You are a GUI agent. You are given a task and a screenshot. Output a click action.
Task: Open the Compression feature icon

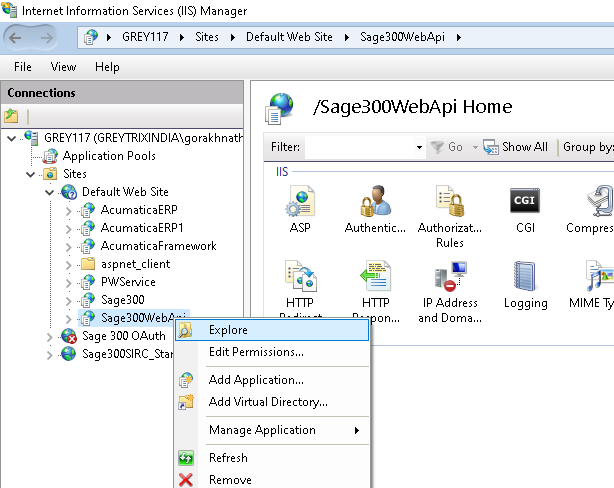click(600, 201)
